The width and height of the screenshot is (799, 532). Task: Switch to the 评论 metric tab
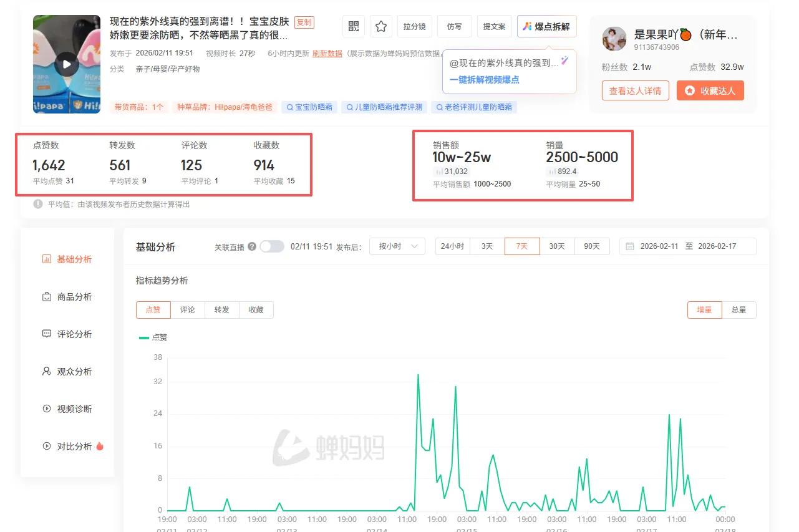point(188,310)
